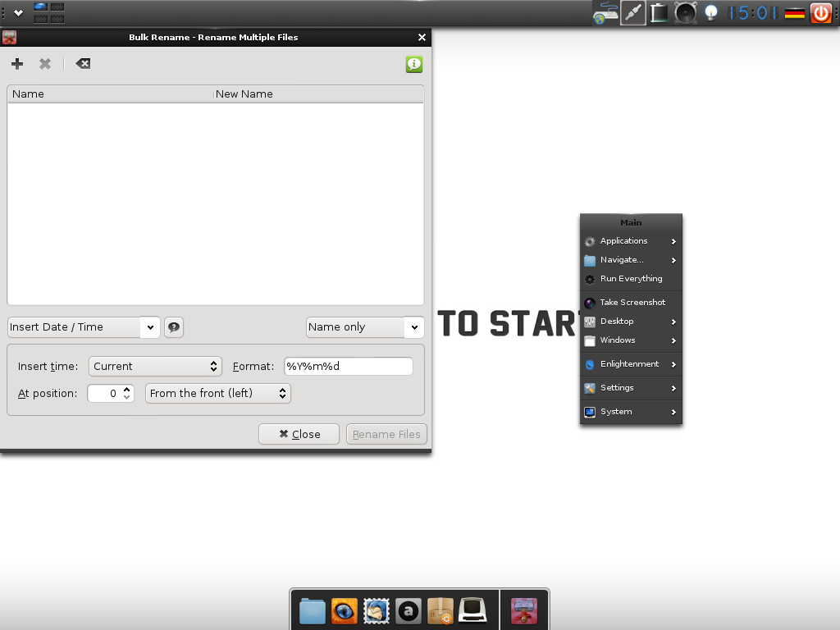Click the red power button icon
Viewport: 840px width, 630px height.
(821, 12)
